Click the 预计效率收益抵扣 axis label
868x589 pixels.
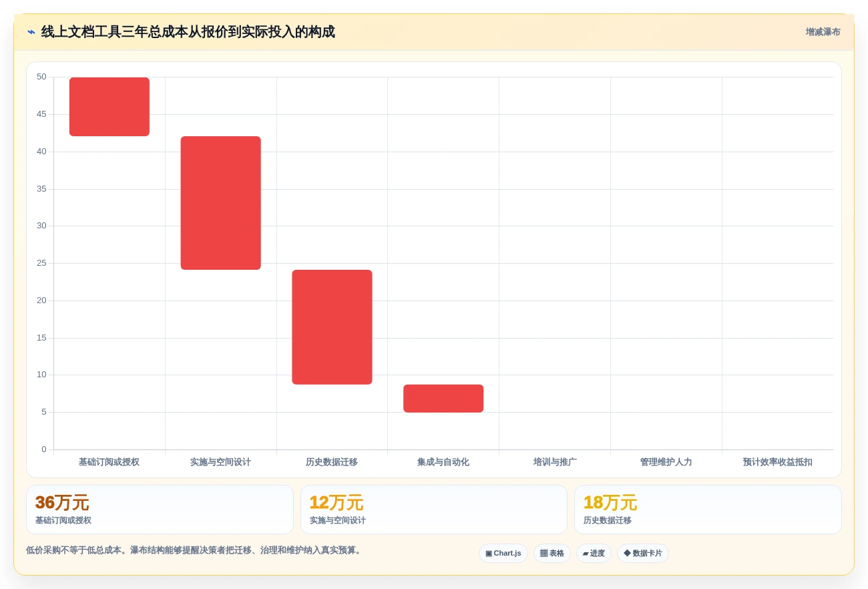[777, 462]
